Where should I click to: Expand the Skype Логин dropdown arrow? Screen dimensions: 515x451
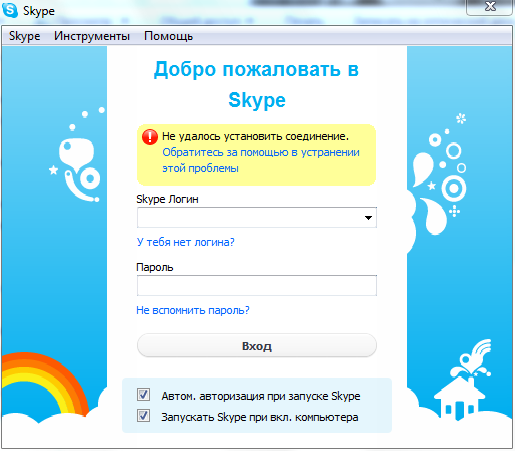pyautogui.click(x=368, y=218)
